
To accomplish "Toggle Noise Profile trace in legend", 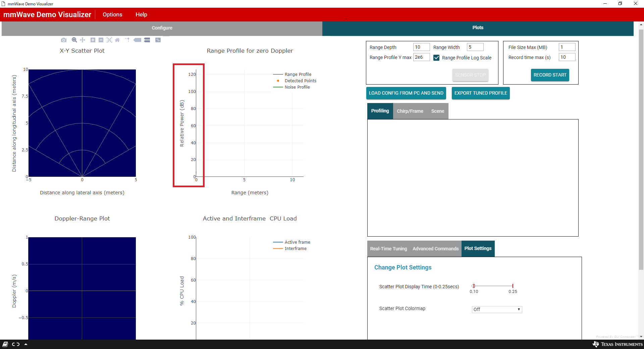I will (x=291, y=87).
